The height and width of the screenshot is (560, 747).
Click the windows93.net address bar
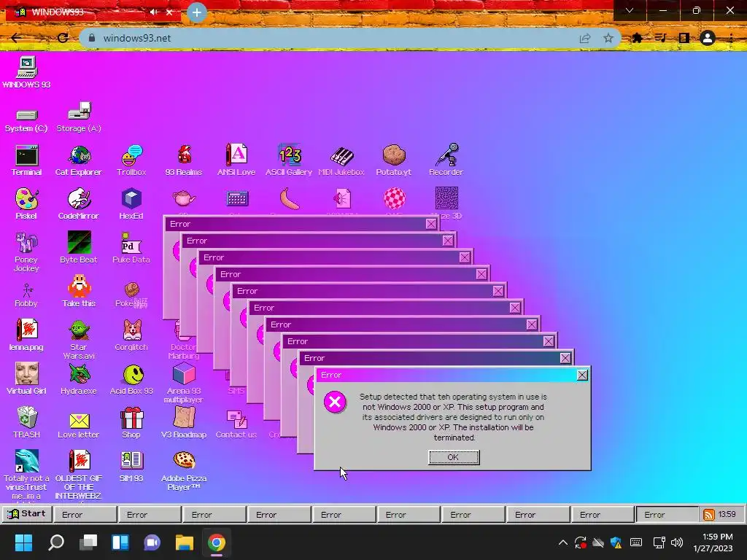pos(333,38)
